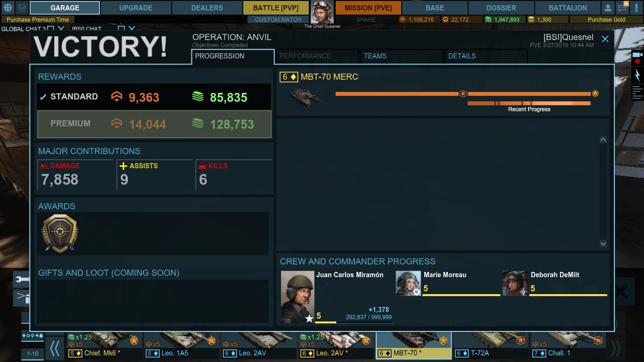Select the Chall. 1 tank thumbnail

point(567,346)
